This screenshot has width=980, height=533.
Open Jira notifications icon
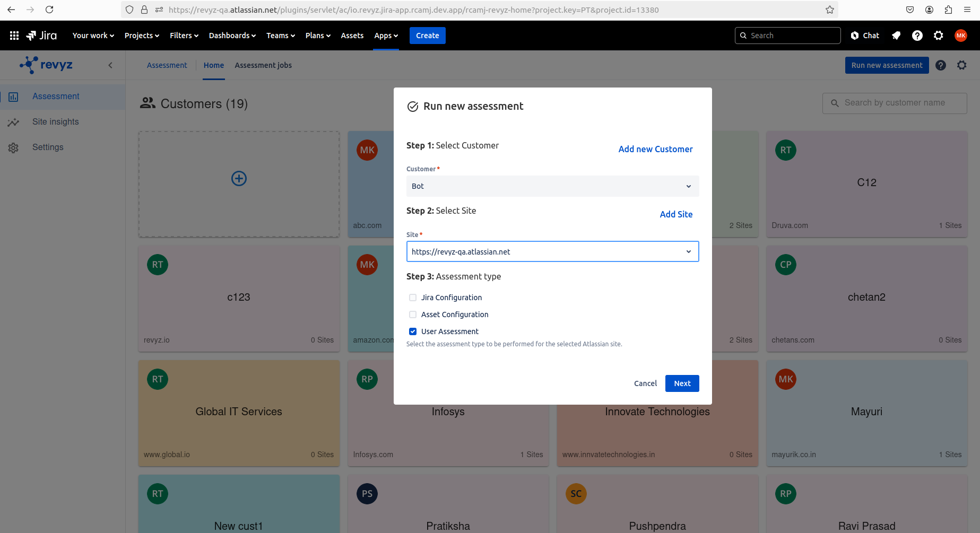coord(896,36)
